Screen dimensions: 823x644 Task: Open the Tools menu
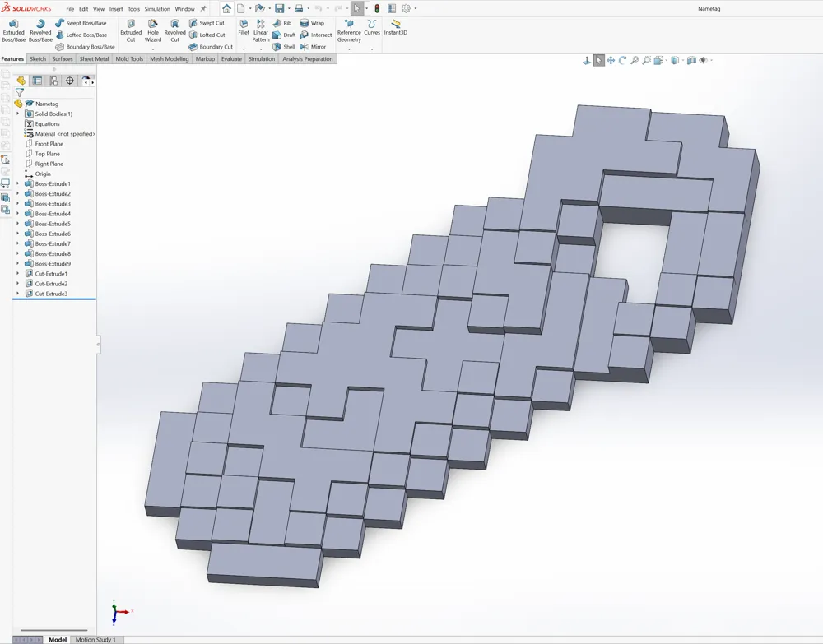tap(134, 9)
